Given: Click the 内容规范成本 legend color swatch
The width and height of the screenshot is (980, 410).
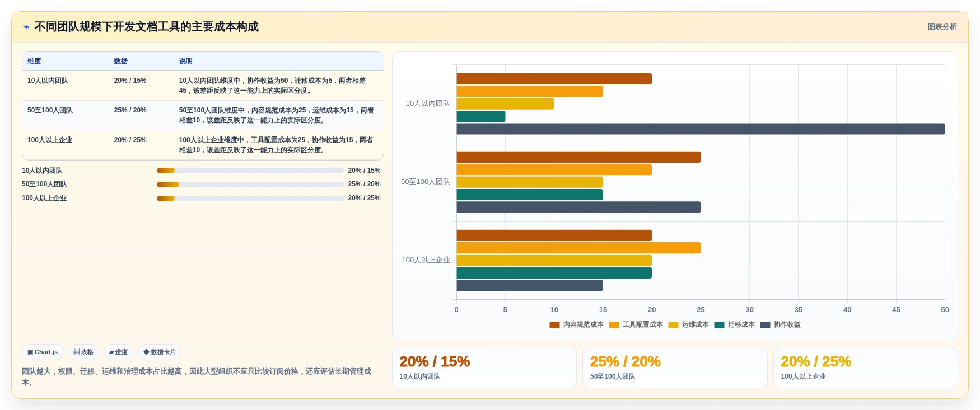Looking at the screenshot, I should [554, 325].
